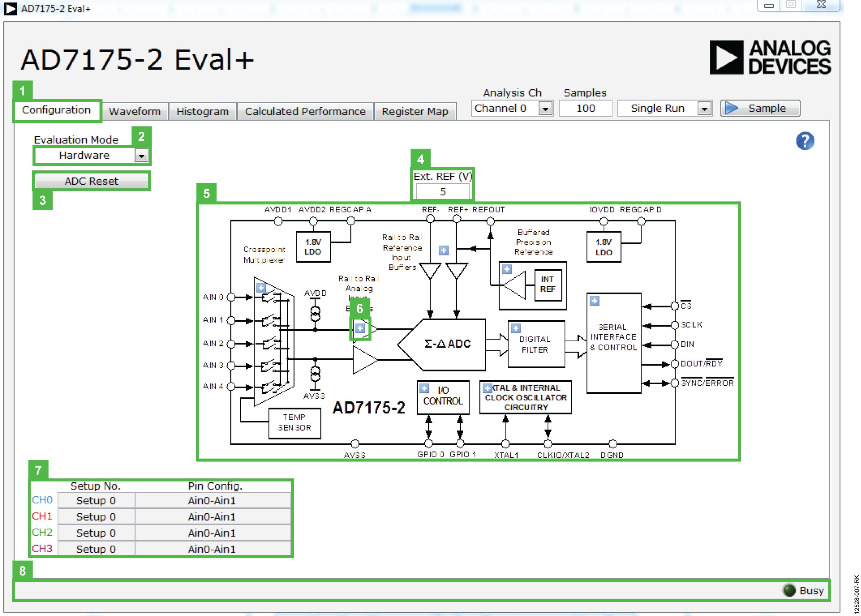The height and width of the screenshot is (616, 861).
Task: Open the Analysis Ch Channel 0 dropdown
Action: [x=512, y=109]
